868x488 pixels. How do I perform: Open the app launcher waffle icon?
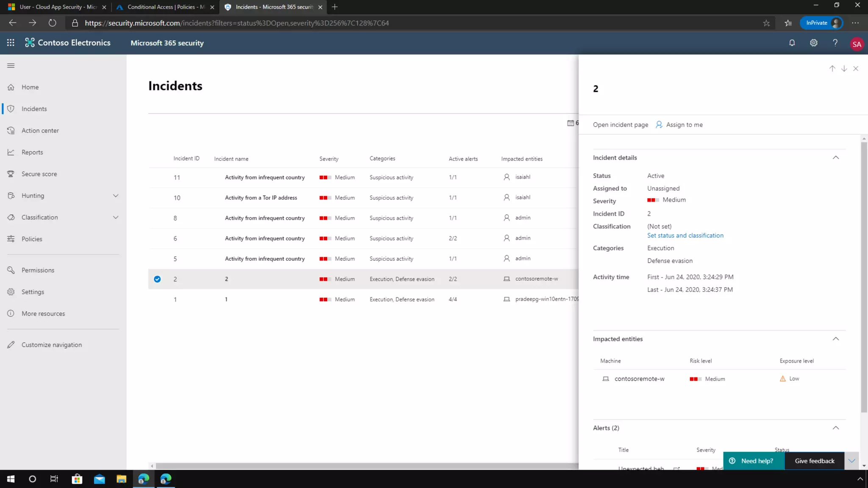tap(11, 43)
